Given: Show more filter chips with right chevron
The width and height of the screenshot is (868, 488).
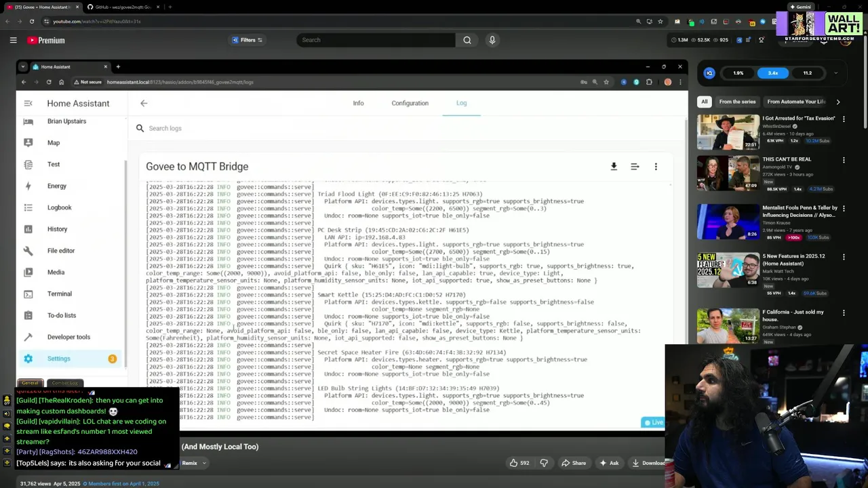Looking at the screenshot, I should coord(838,102).
